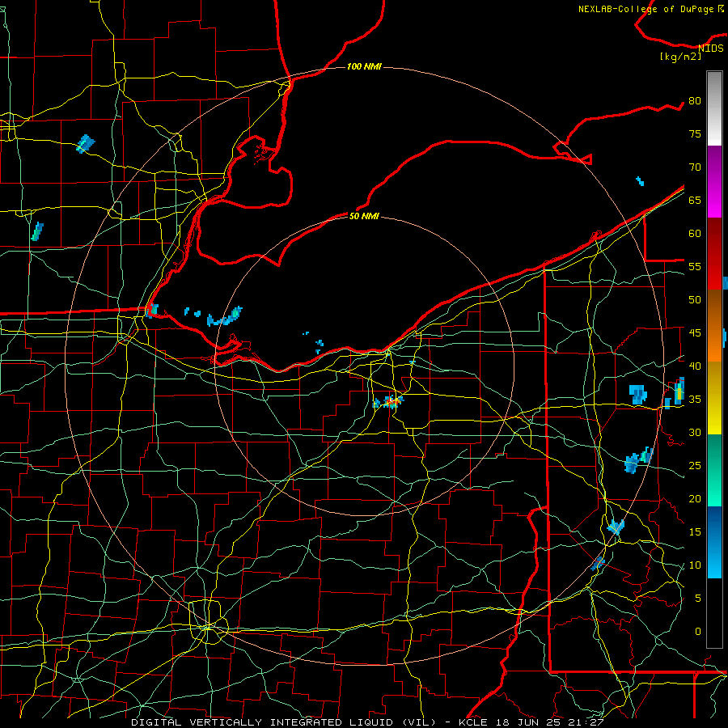The height and width of the screenshot is (728, 728).
Task: Click the 25 value on the color scale
Action: [695, 465]
